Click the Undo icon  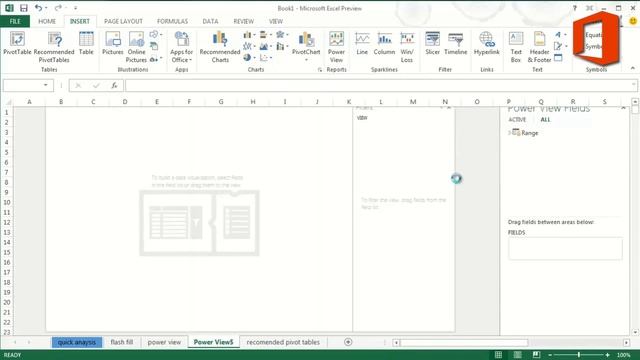(38, 8)
